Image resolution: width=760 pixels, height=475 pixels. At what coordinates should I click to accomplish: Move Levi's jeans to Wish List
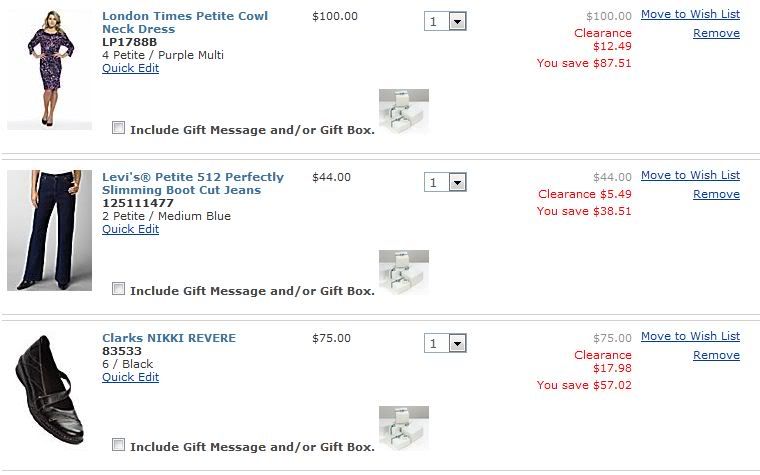pos(690,176)
